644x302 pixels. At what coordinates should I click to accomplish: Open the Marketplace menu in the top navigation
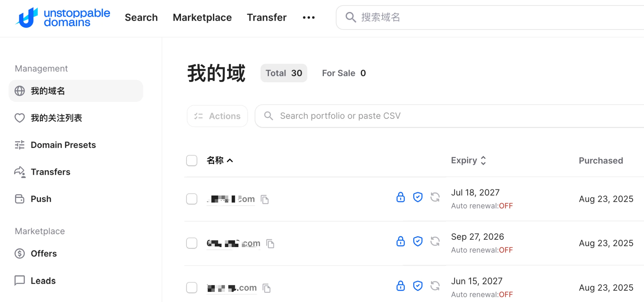[x=202, y=18]
